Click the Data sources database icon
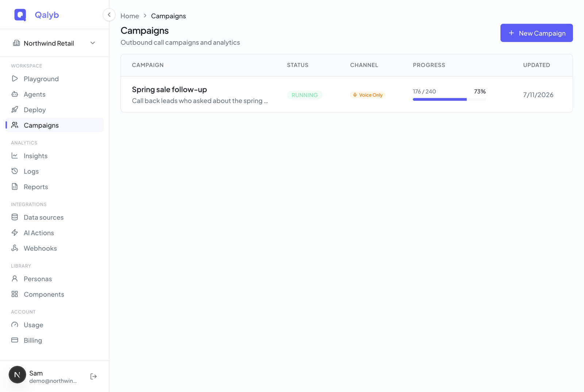This screenshot has height=392, width=584. tap(15, 217)
